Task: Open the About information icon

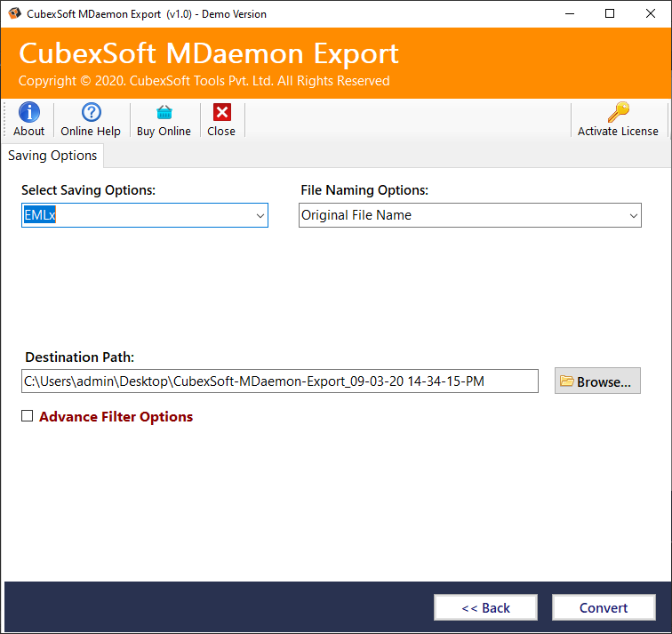Action: [x=28, y=113]
